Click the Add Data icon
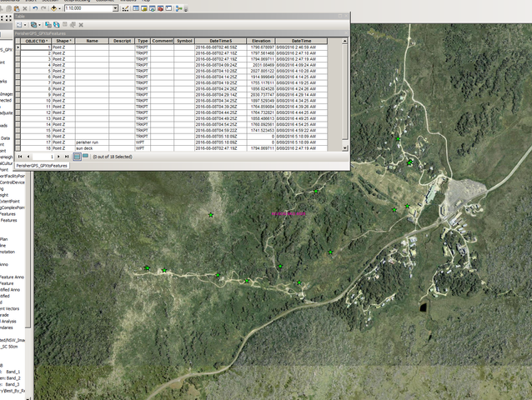The image size is (532, 400). pos(53,8)
